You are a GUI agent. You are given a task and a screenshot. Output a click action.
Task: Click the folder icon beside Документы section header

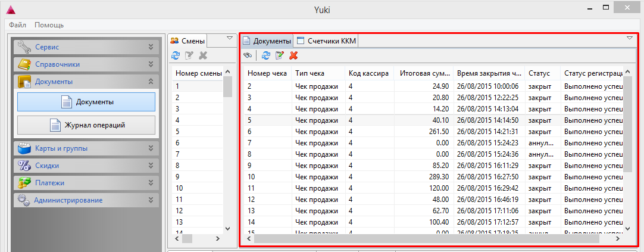click(24, 82)
